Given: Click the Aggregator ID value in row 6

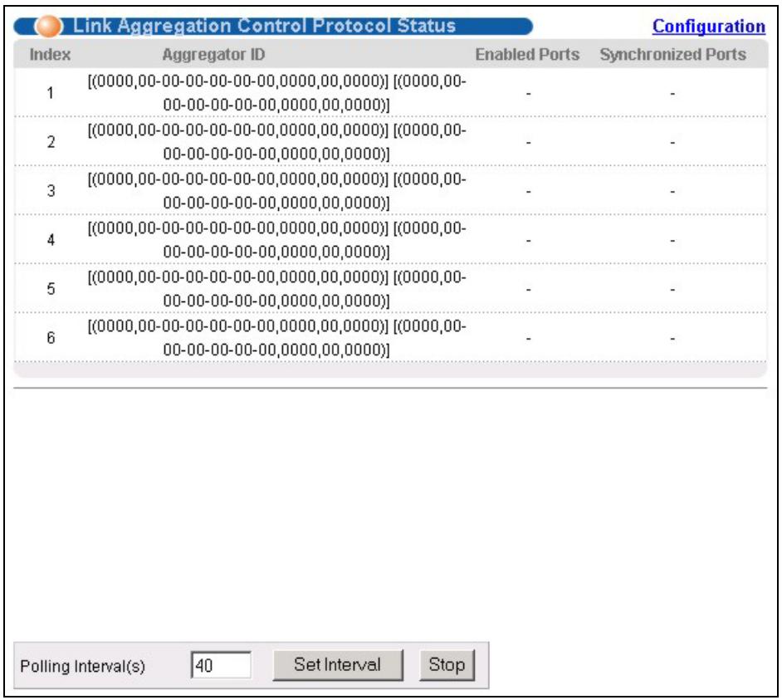Looking at the screenshot, I should coord(276,338).
